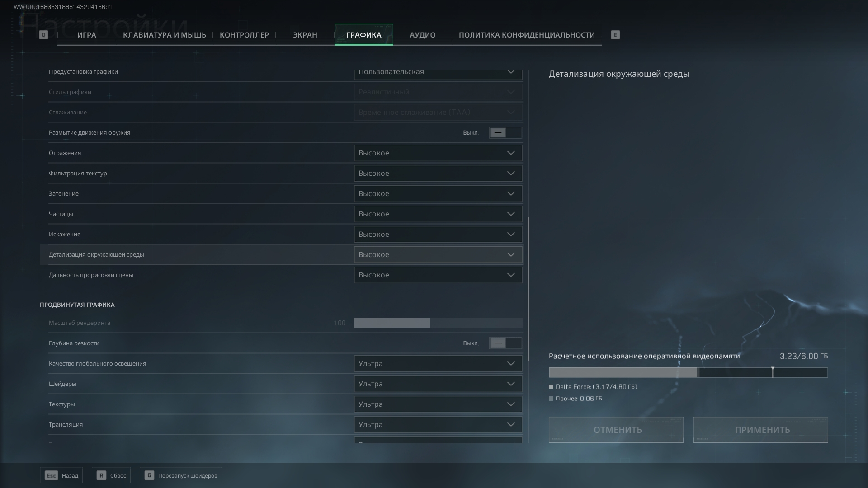Click the Масштаб рендеринга slider
This screenshot has height=488, width=868.
coord(438,323)
